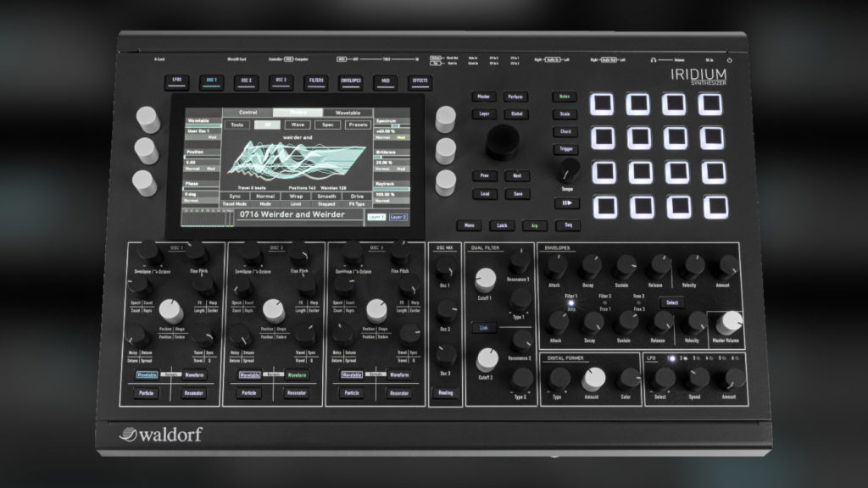Toggle the Arp button

[535, 225]
